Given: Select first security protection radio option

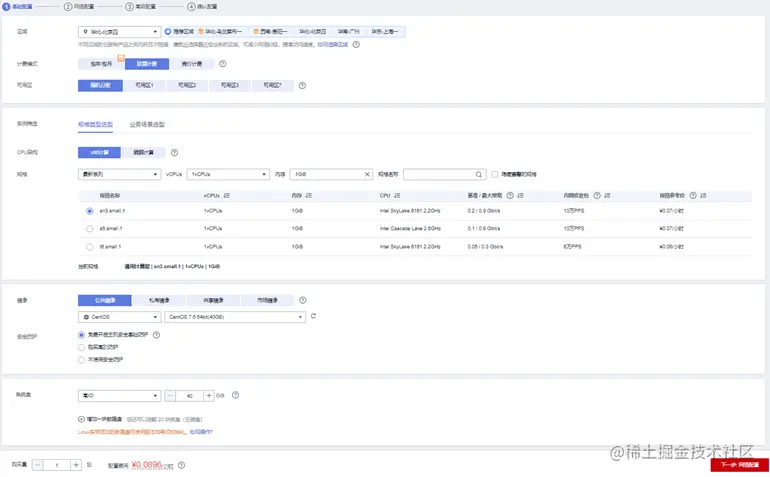Looking at the screenshot, I should click(82, 335).
